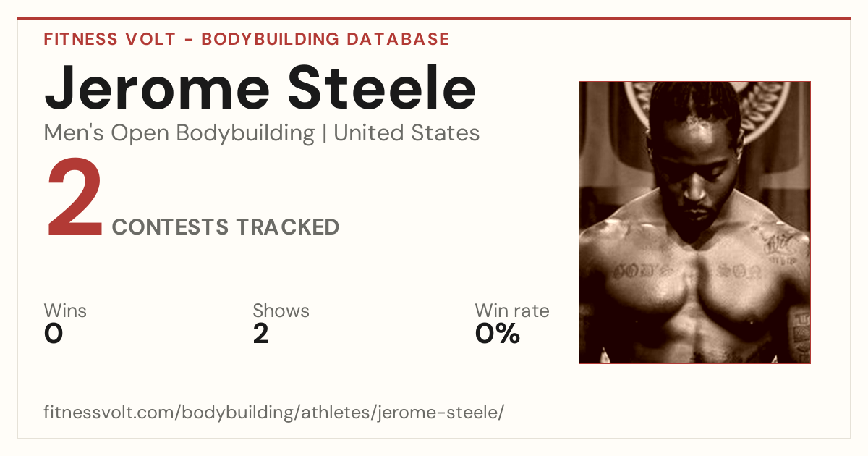The width and height of the screenshot is (868, 456).
Task: Click the word Tracked beside the count
Action: (x=288, y=227)
